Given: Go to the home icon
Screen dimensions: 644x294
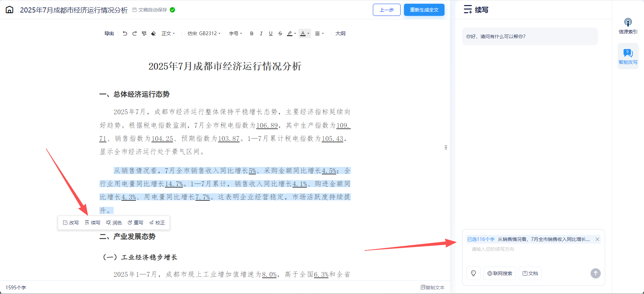Looking at the screenshot, I should tap(9, 10).
